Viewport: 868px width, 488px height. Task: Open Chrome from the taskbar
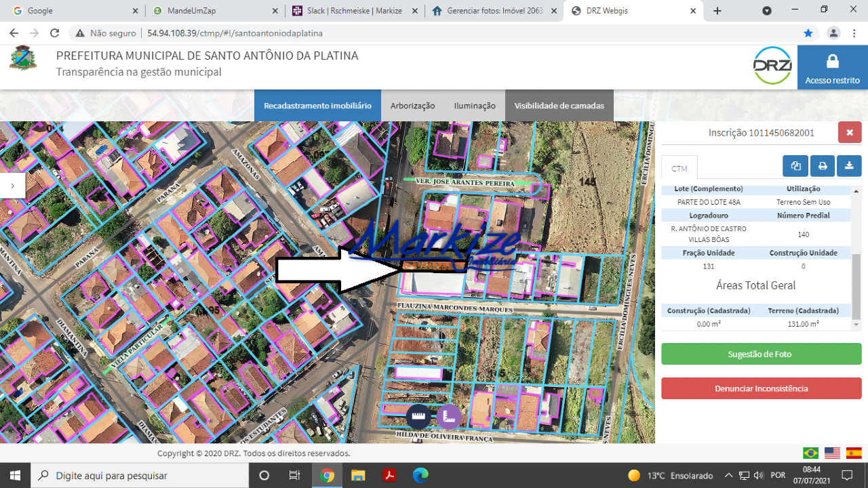[327, 475]
